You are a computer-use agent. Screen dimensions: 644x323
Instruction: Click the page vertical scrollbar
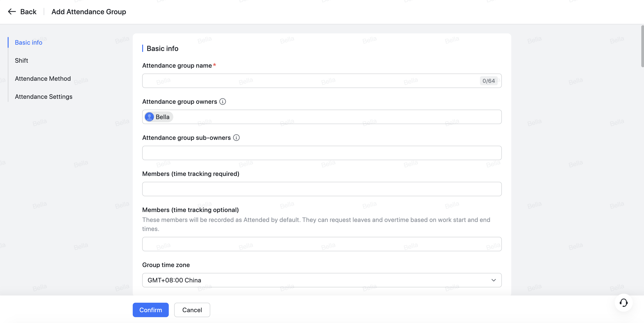642,46
